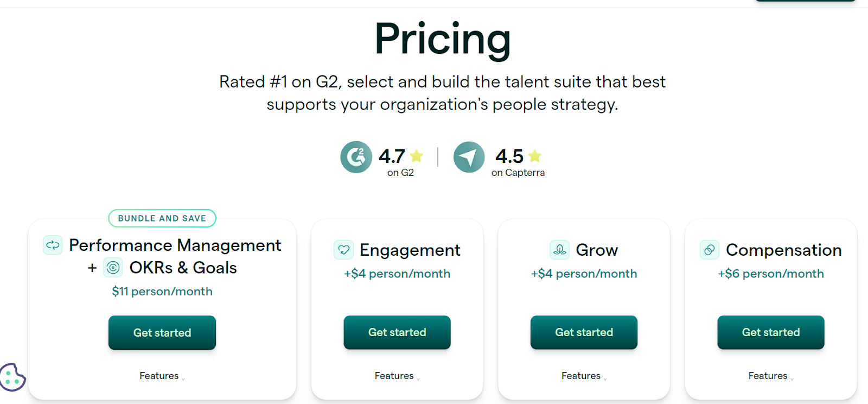
Task: Click the Capterra arrow logo icon
Action: coord(469,157)
